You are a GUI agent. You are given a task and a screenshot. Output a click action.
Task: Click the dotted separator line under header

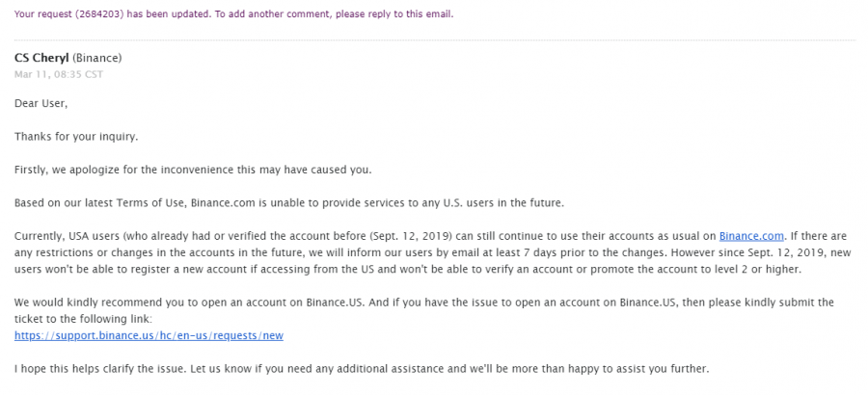[435, 39]
